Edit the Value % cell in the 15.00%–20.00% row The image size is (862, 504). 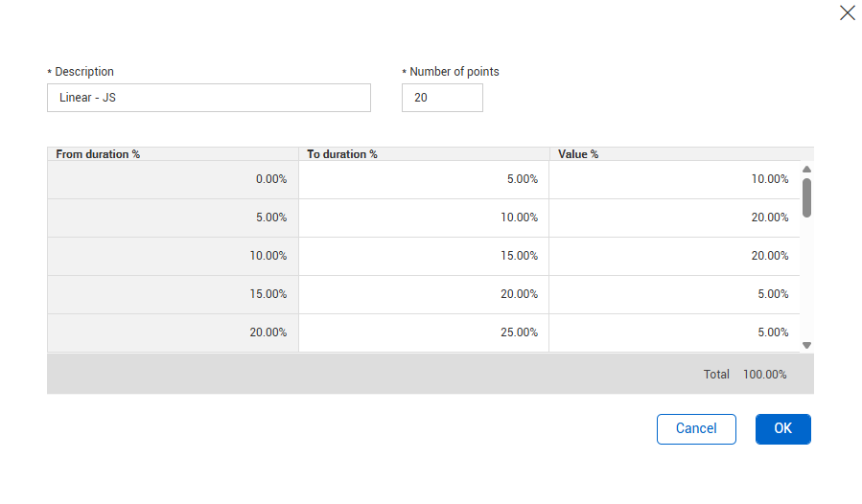tap(674, 294)
